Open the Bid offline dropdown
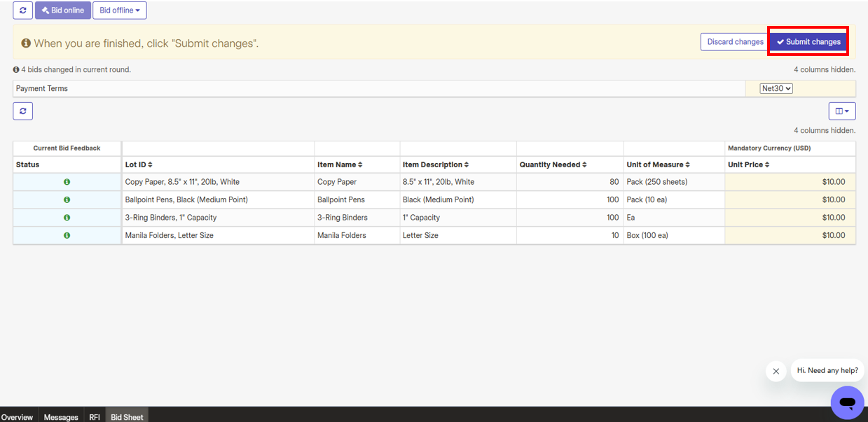This screenshot has width=868, height=422. pos(119,10)
